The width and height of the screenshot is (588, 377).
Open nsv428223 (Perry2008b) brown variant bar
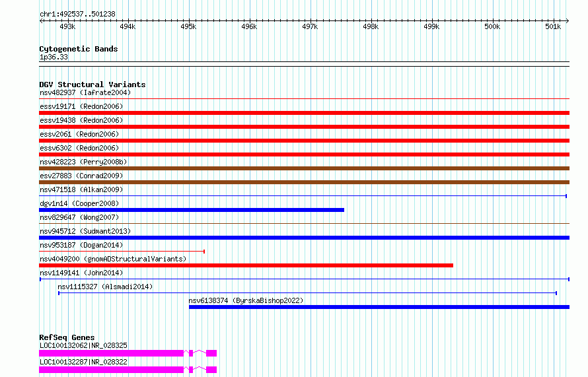click(x=304, y=168)
